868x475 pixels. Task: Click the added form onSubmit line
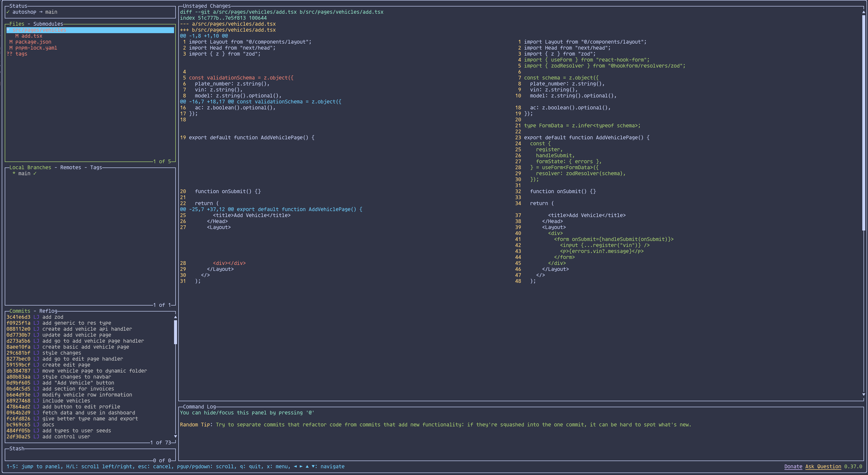coord(614,239)
